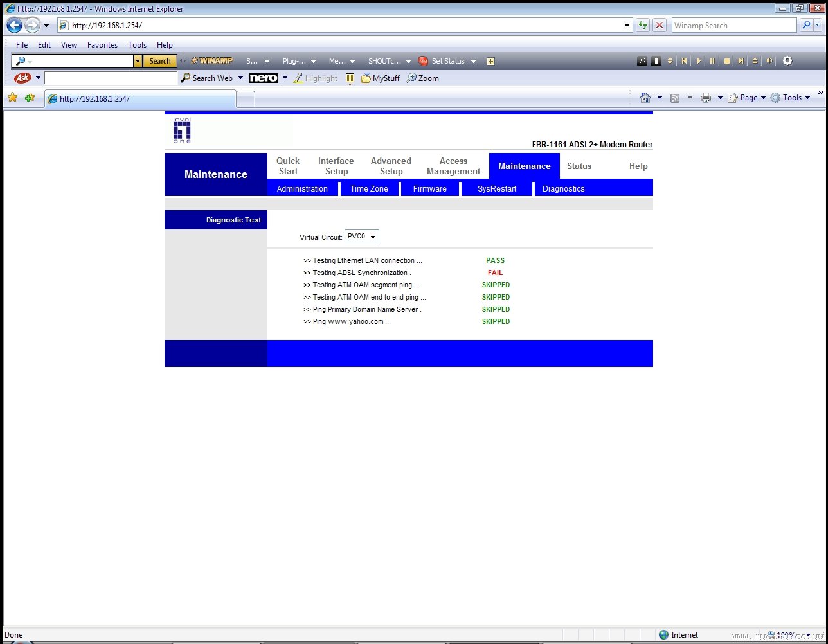
Task: Expand the SHOUTcast dropdown on Winamp toolbar
Action: 408,62
